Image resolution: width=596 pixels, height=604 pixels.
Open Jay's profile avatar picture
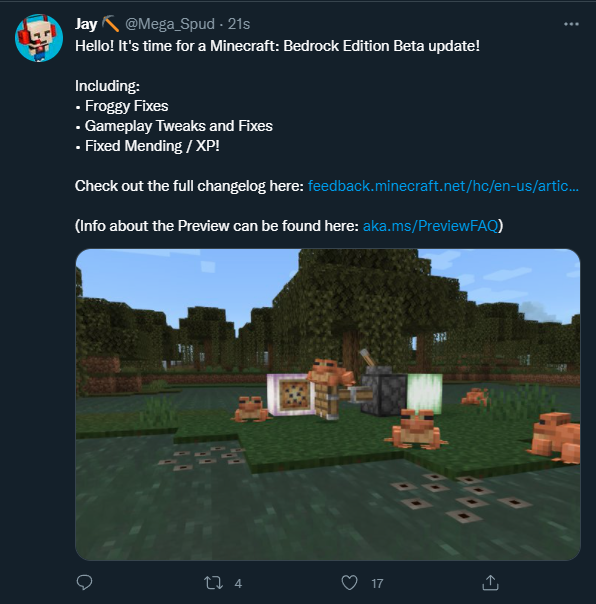click(39, 38)
